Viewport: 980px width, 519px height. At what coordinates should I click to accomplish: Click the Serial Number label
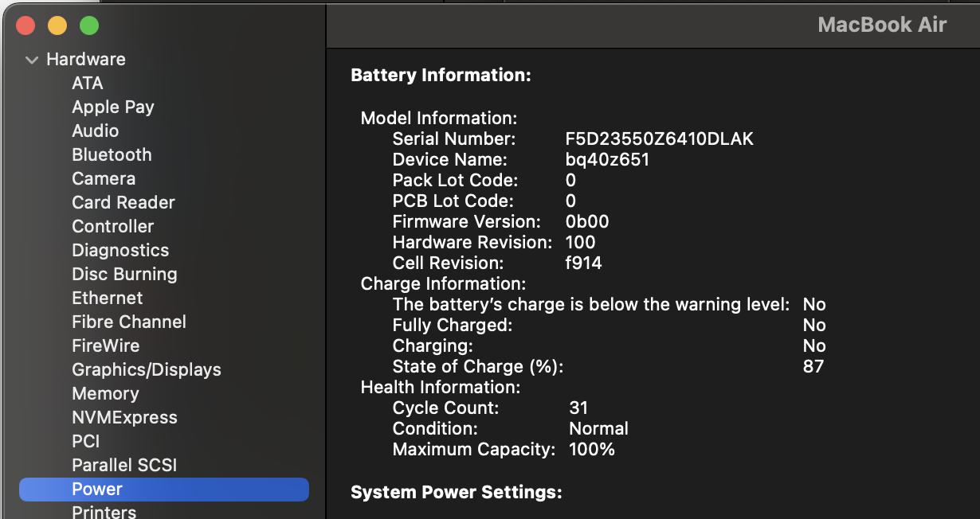click(454, 139)
